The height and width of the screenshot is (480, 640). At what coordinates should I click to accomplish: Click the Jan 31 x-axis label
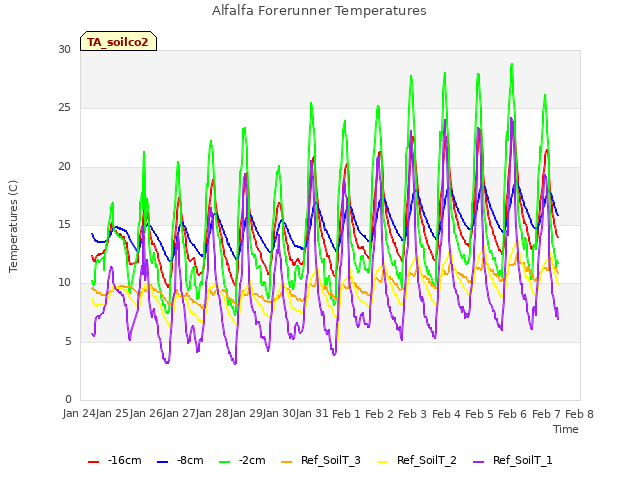(312, 413)
